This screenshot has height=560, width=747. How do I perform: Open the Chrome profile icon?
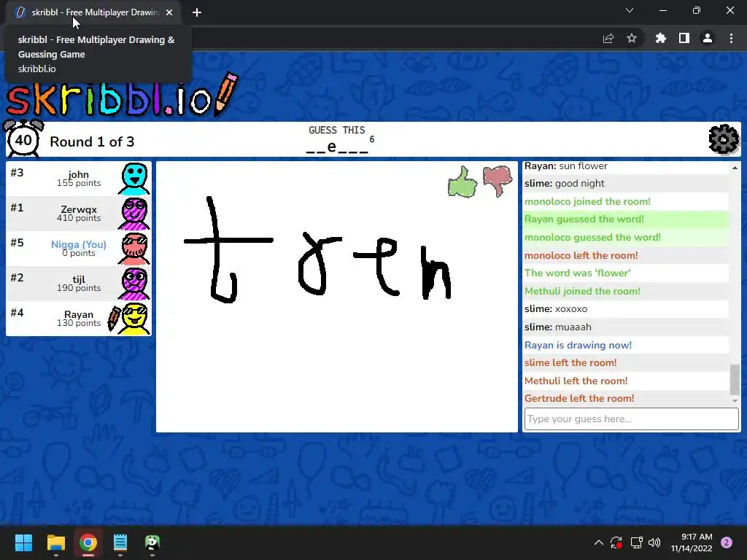click(708, 38)
